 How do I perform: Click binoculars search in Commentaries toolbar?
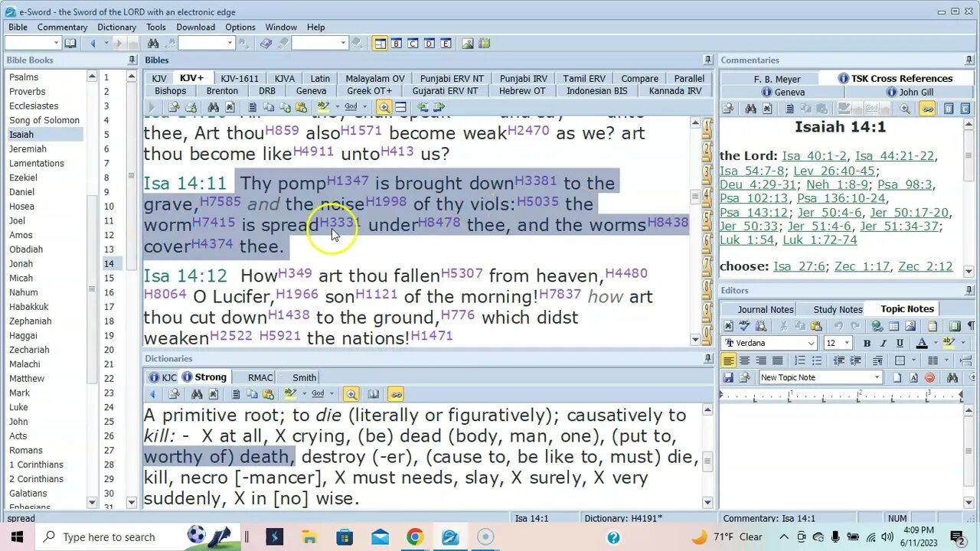[x=751, y=109]
